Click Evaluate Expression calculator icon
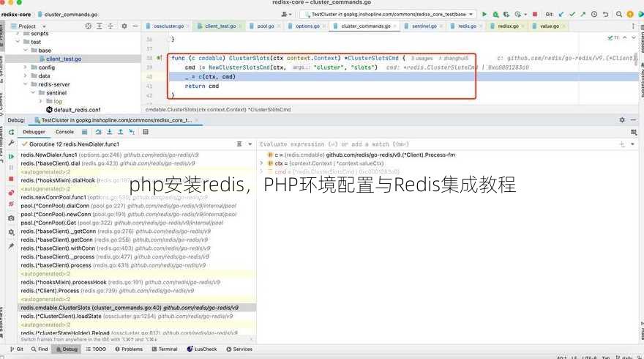This screenshot has height=359, width=644. tap(146, 132)
